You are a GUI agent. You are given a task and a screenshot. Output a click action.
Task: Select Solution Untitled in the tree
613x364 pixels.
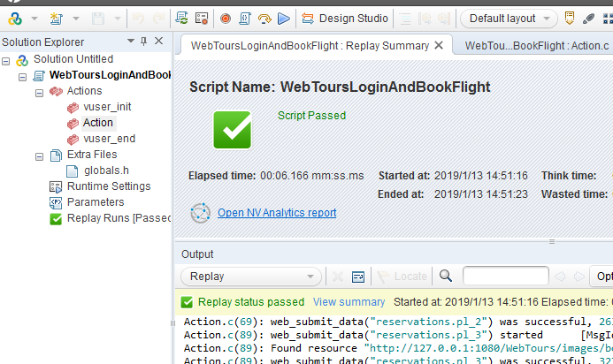coord(73,59)
